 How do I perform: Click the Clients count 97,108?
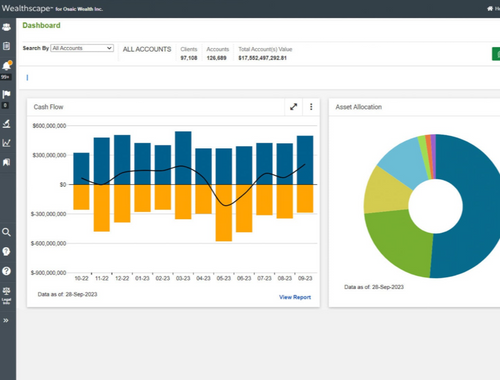189,58
